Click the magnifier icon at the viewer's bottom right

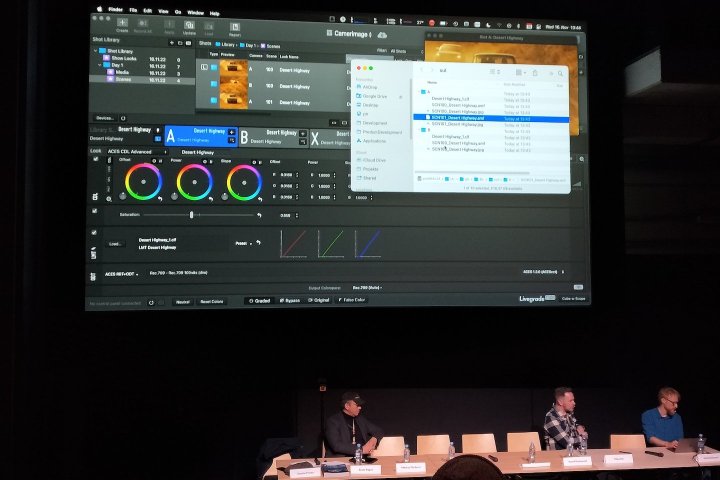[x=581, y=159]
